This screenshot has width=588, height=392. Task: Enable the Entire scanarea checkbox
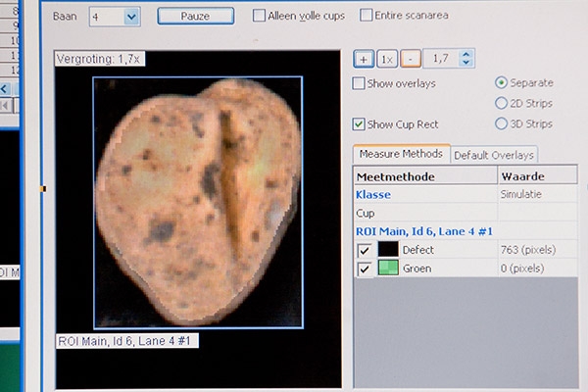tap(367, 16)
